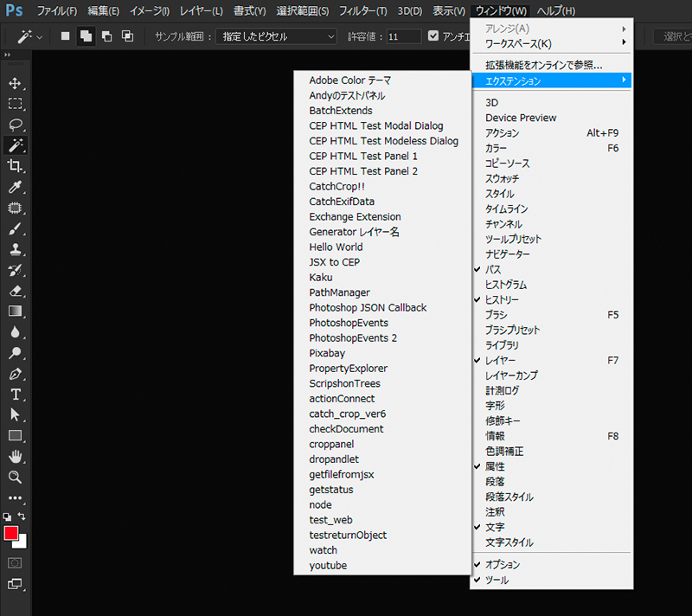
Task: Open the ファイル menu
Action: coord(57,10)
